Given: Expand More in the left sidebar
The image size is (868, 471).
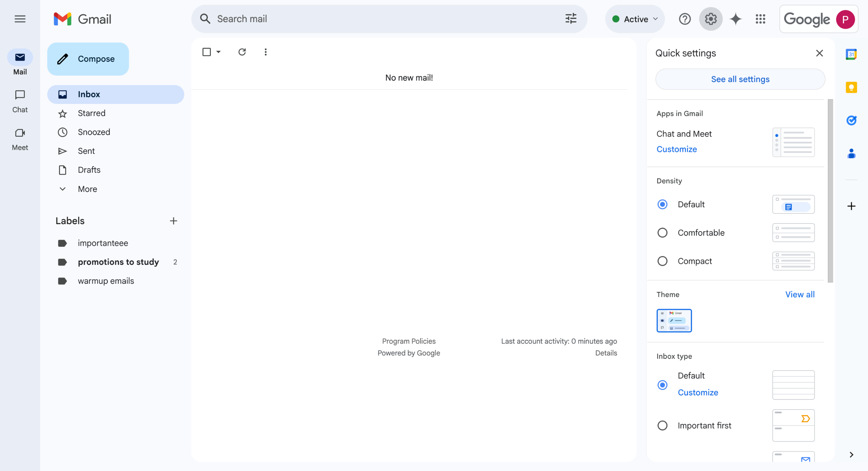Looking at the screenshot, I should 87,189.
